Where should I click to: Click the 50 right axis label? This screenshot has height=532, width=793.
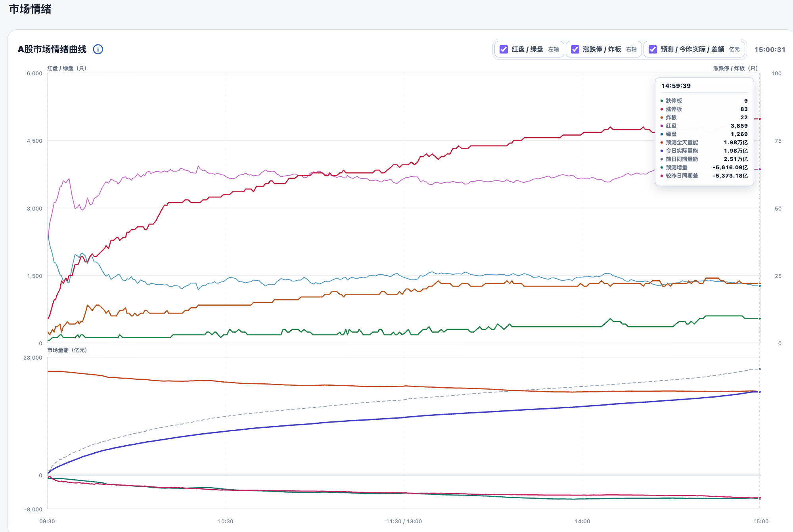[x=778, y=209]
